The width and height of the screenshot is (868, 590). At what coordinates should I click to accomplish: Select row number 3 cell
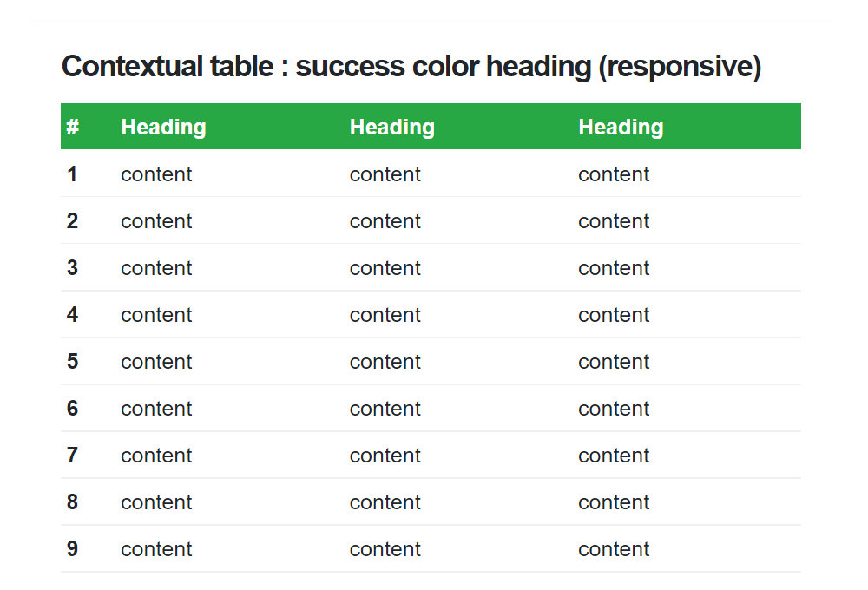(72, 268)
